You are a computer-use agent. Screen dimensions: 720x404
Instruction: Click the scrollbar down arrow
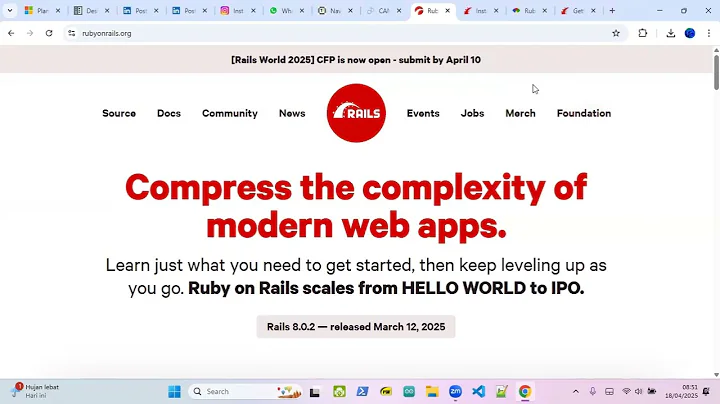click(716, 375)
